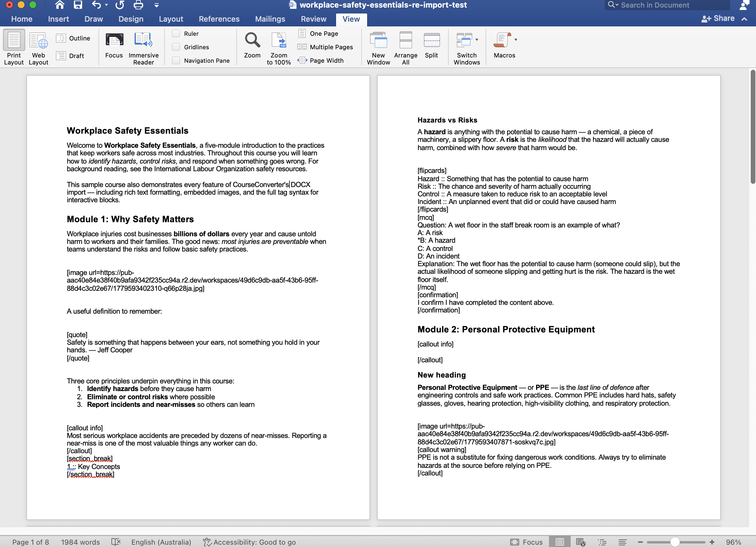Select Web Layout icon in status bar
Screen dimensions: 756x547
[x=581, y=542]
